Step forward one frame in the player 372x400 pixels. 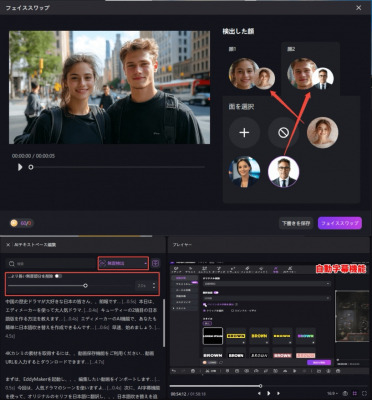click(x=278, y=394)
